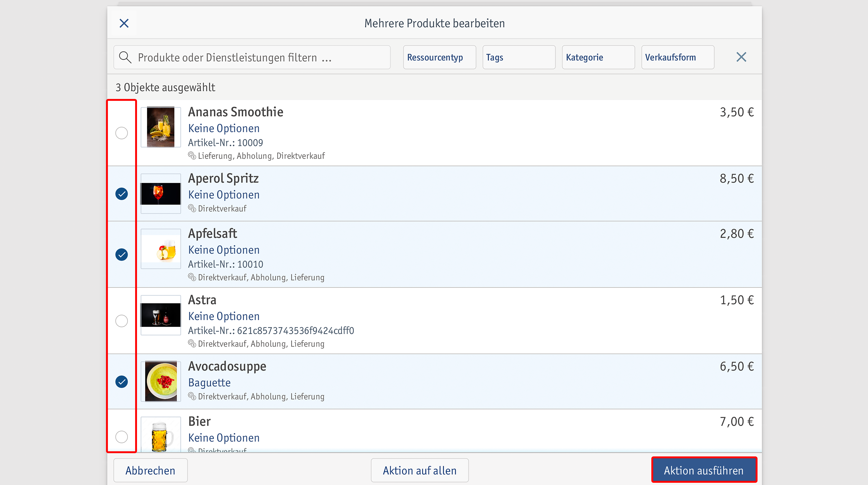The image size is (868, 485).
Task: Select the Ananas Smoothie checkbox
Action: click(122, 133)
